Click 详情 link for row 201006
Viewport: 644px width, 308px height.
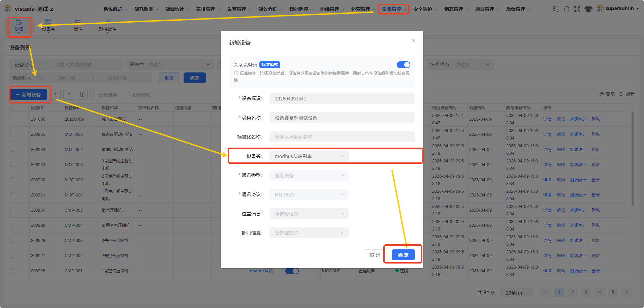click(x=547, y=119)
